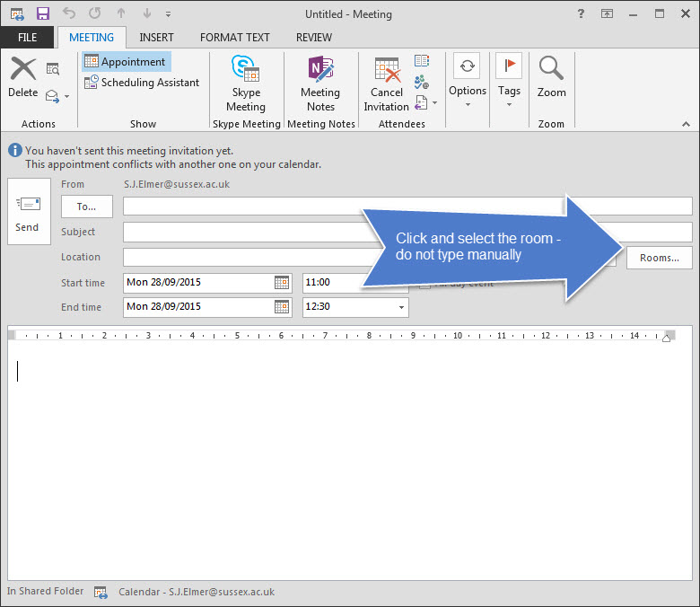700x607 pixels.
Task: Click the Skype Meeting icon
Action: tap(246, 68)
